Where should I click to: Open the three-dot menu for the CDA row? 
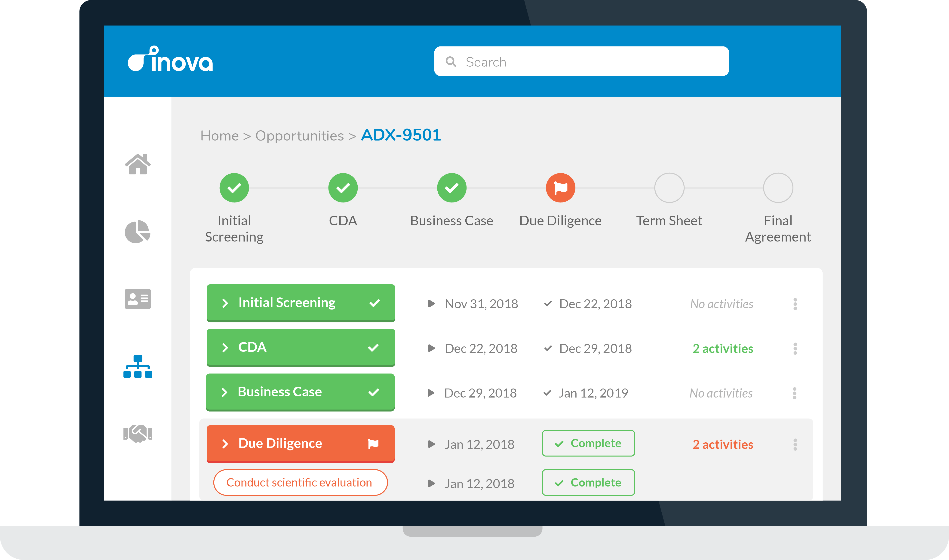(x=795, y=349)
